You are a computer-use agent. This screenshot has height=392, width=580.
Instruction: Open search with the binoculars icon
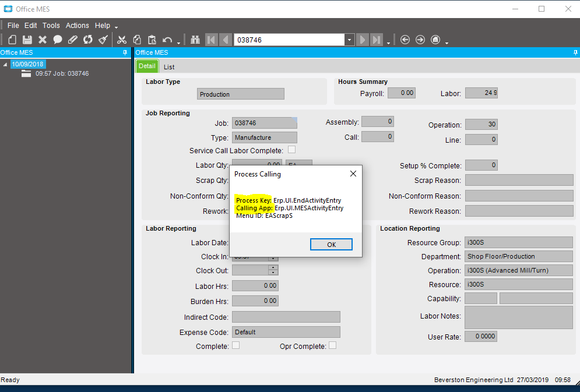(x=195, y=40)
